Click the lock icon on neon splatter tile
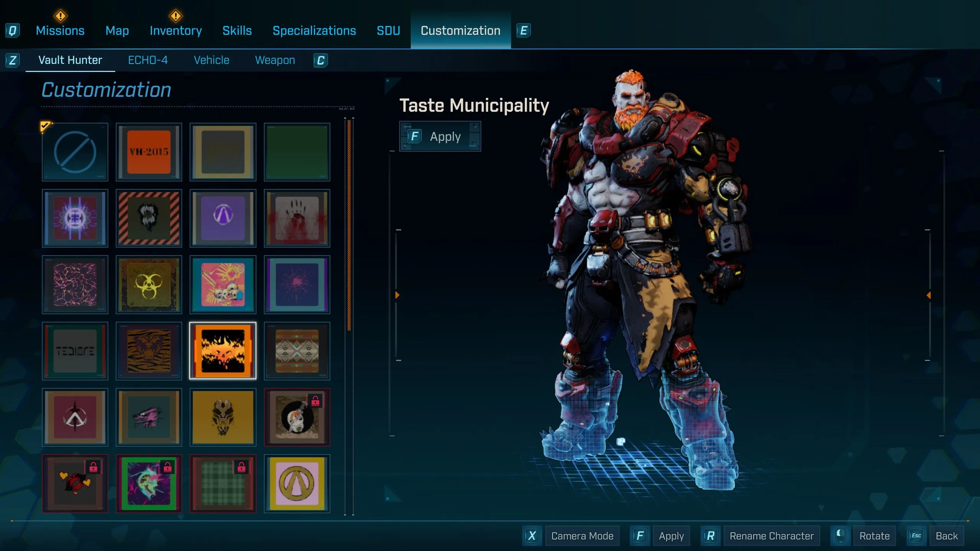The width and height of the screenshot is (980, 551). pyautogui.click(x=167, y=467)
